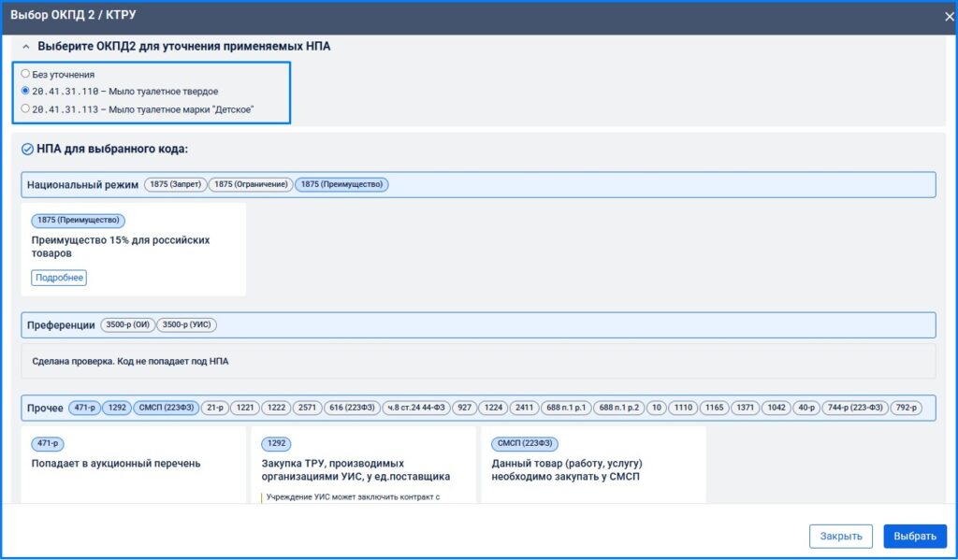Click the '1221' tag
The height and width of the screenshot is (560, 958).
245,408
